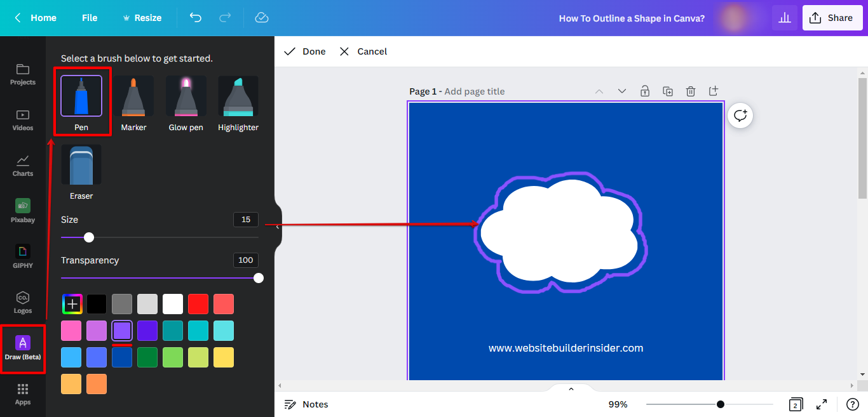Screen dimensions: 868x417
Task: Expand the page thumbnails drawer chevron
Action: click(571, 388)
